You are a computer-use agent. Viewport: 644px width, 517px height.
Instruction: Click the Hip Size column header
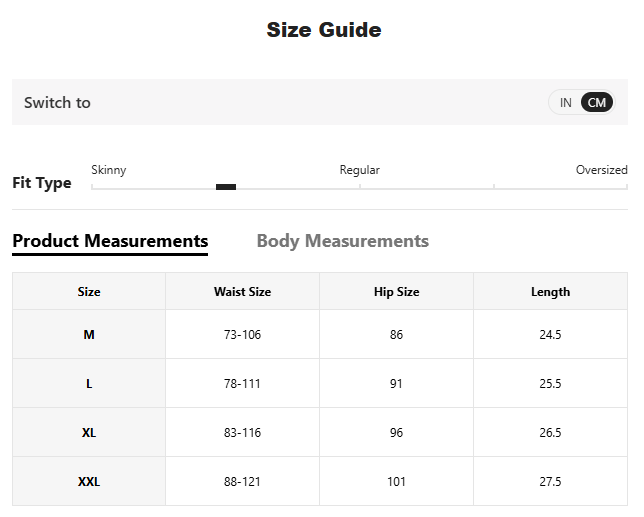tap(396, 292)
